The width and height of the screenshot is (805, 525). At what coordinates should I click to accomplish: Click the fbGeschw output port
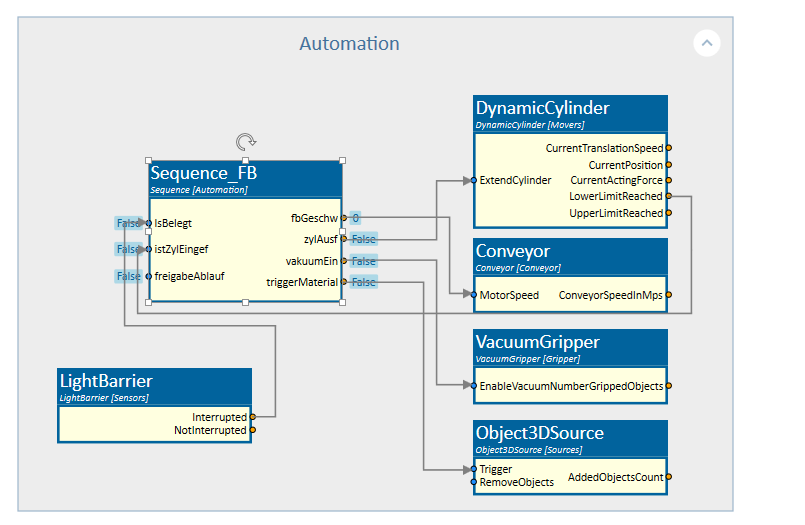coord(344,218)
